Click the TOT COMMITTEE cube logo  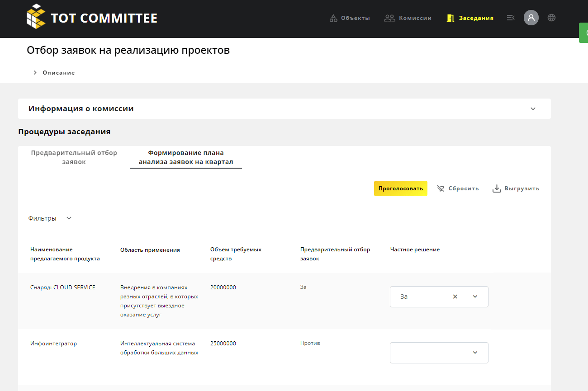click(x=36, y=16)
